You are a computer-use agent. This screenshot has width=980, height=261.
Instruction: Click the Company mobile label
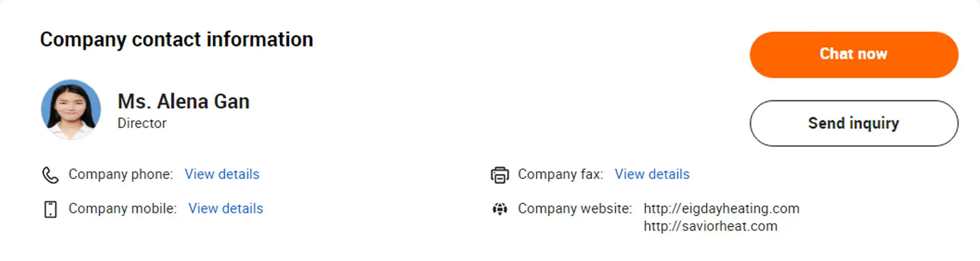coord(122,208)
